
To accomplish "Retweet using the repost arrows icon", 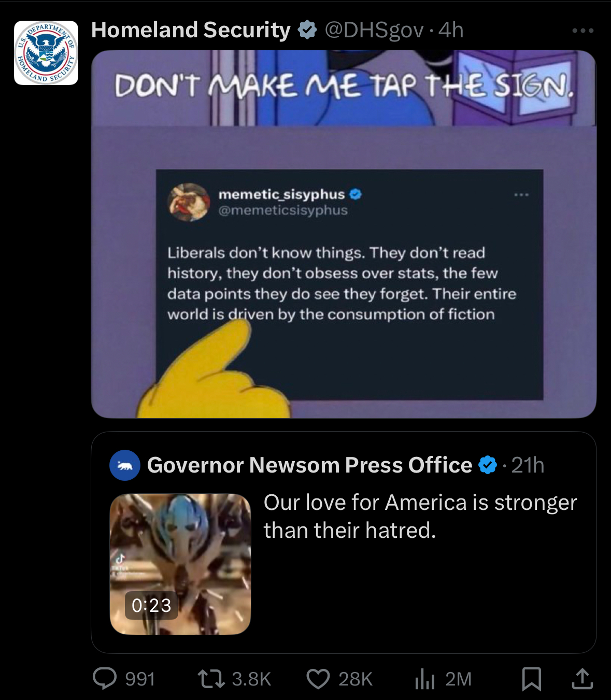I will click(x=211, y=678).
